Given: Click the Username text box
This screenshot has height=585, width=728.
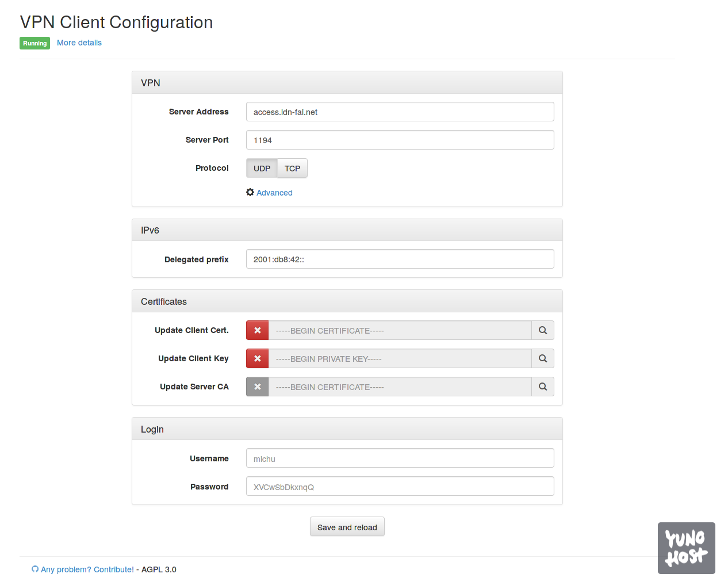Looking at the screenshot, I should pos(400,458).
